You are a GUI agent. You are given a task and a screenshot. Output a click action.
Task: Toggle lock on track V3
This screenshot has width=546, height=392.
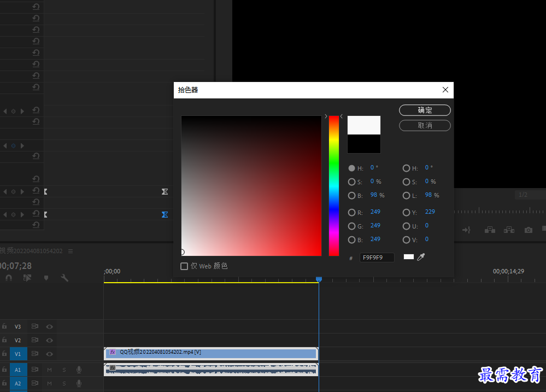4,326
